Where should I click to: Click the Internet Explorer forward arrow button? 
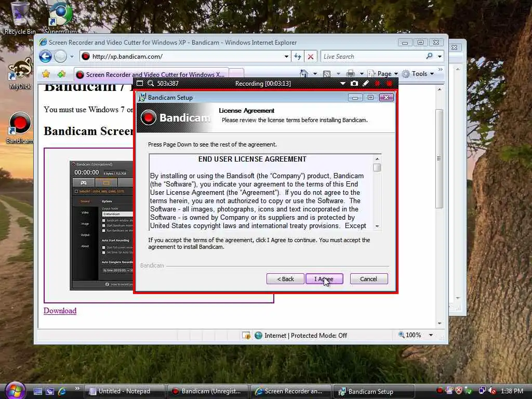click(x=60, y=56)
